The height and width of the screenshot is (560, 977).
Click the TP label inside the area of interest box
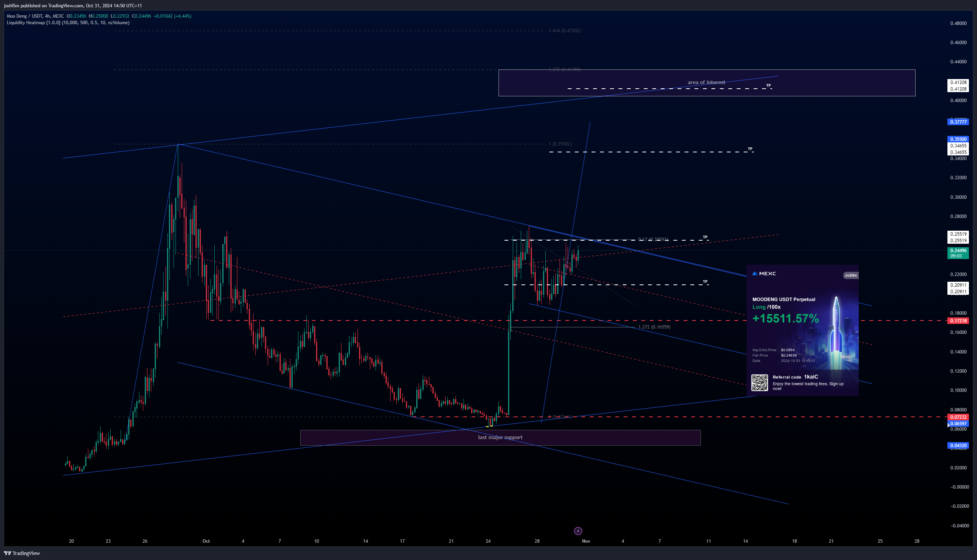(x=768, y=85)
